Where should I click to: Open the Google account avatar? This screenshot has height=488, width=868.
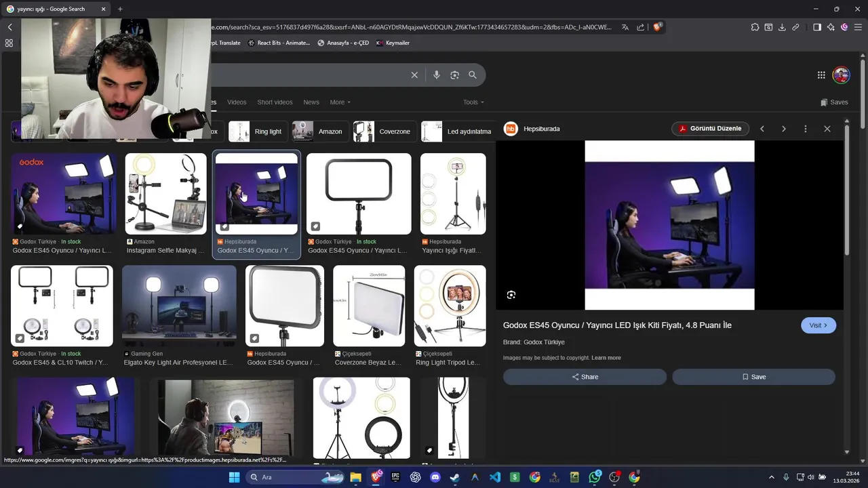pos(841,75)
